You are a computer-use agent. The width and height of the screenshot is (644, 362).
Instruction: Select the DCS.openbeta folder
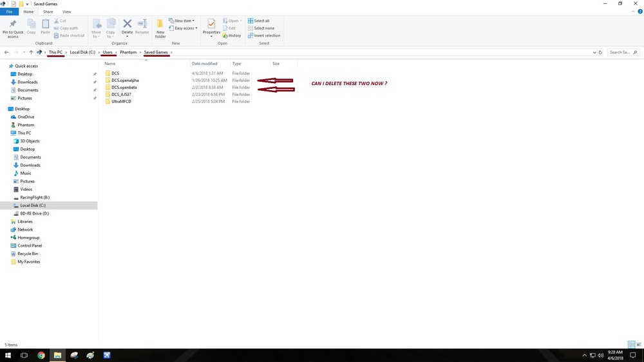124,87
